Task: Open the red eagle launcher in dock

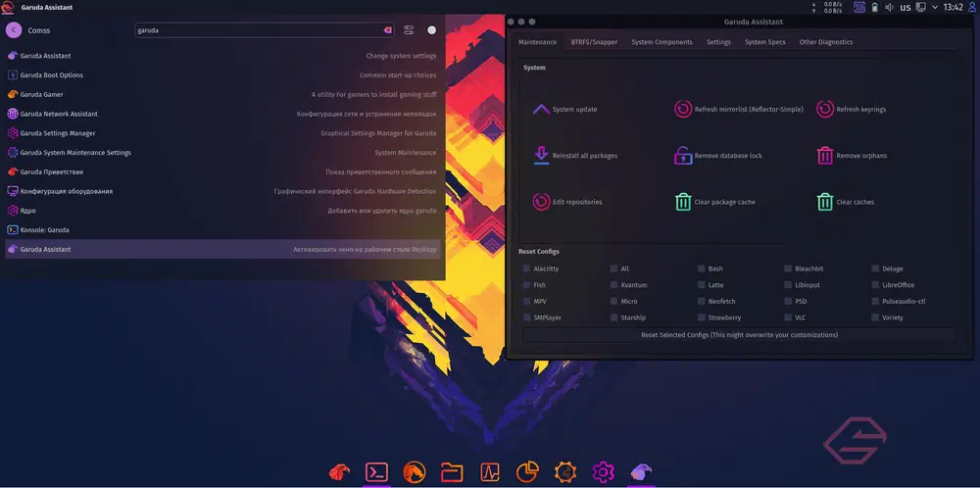Action: 339,471
